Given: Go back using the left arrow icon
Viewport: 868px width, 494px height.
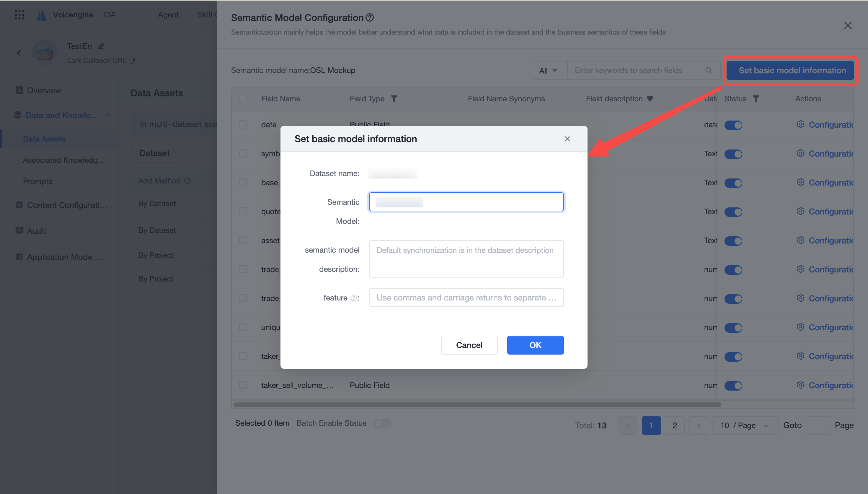Looking at the screenshot, I should 19,53.
